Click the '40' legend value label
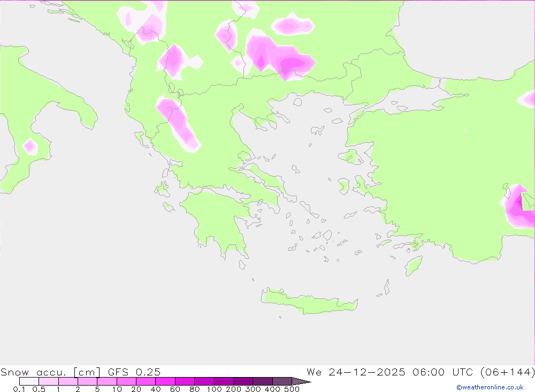The width and height of the screenshot is (535, 392). coord(156,389)
